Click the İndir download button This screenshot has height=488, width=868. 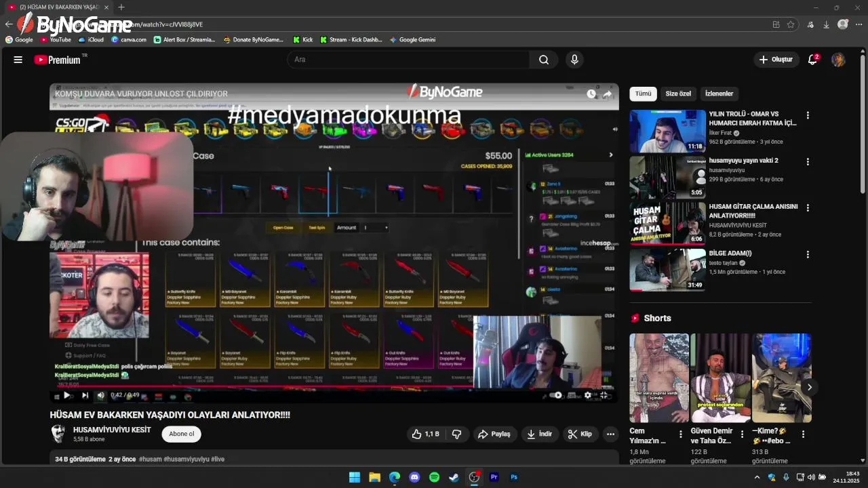click(x=540, y=434)
